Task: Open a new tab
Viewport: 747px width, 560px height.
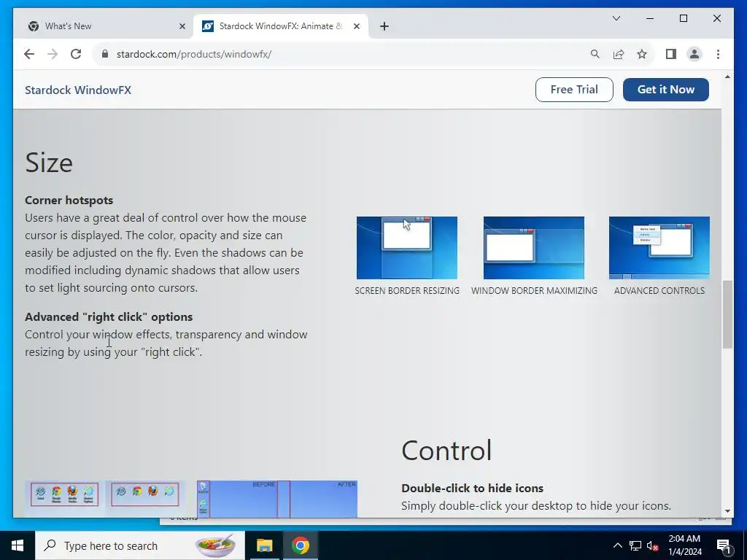Action: click(384, 26)
